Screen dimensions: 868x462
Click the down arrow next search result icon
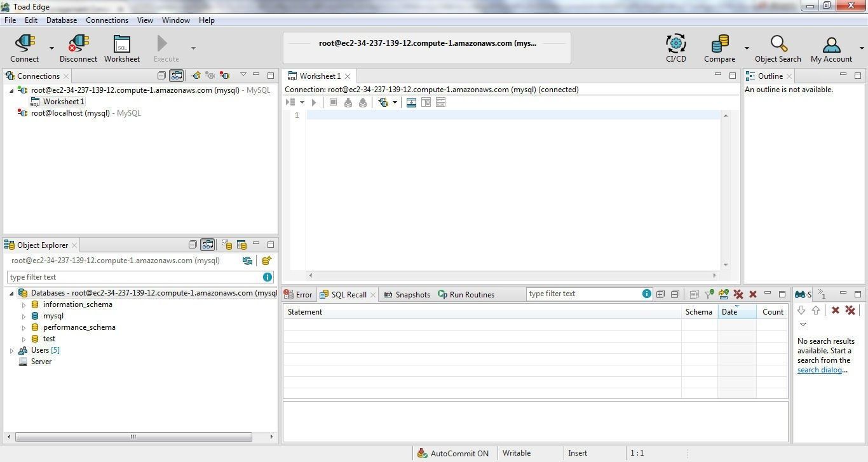801,310
